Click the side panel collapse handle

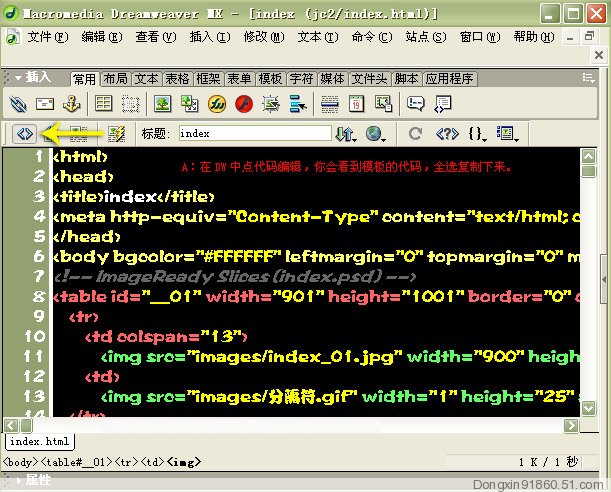tap(604, 279)
